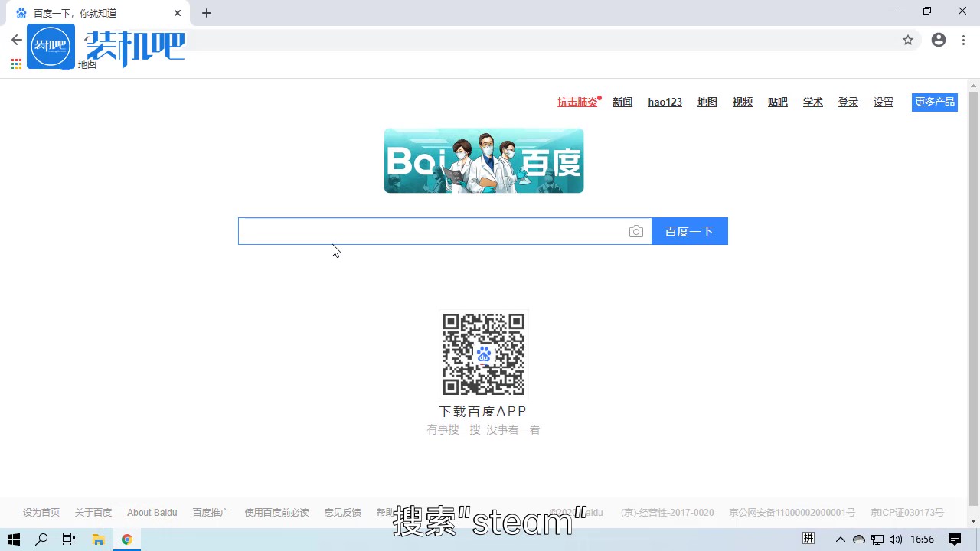Click the browser back arrow

point(17,40)
